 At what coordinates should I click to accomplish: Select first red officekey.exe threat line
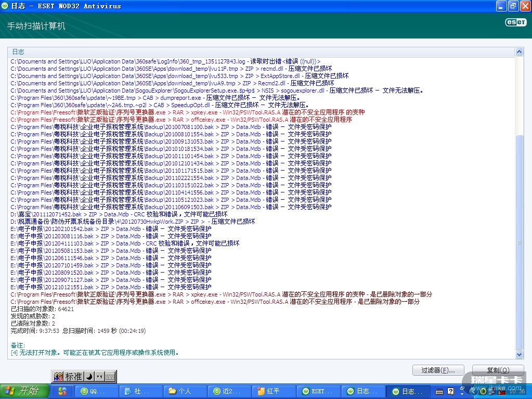tap(181, 120)
